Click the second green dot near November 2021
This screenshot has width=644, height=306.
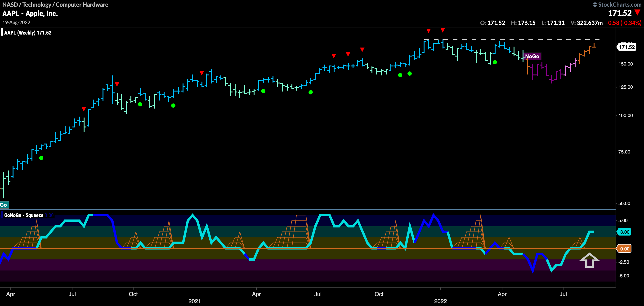[410, 74]
